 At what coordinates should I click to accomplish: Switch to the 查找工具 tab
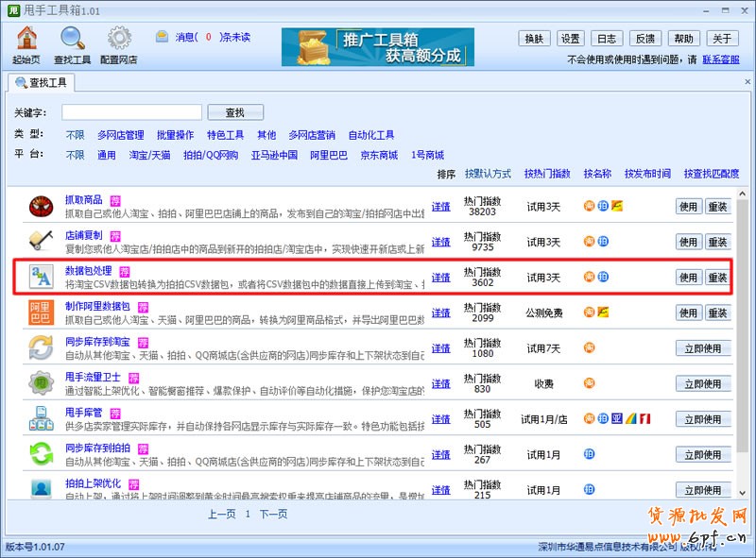coord(43,81)
